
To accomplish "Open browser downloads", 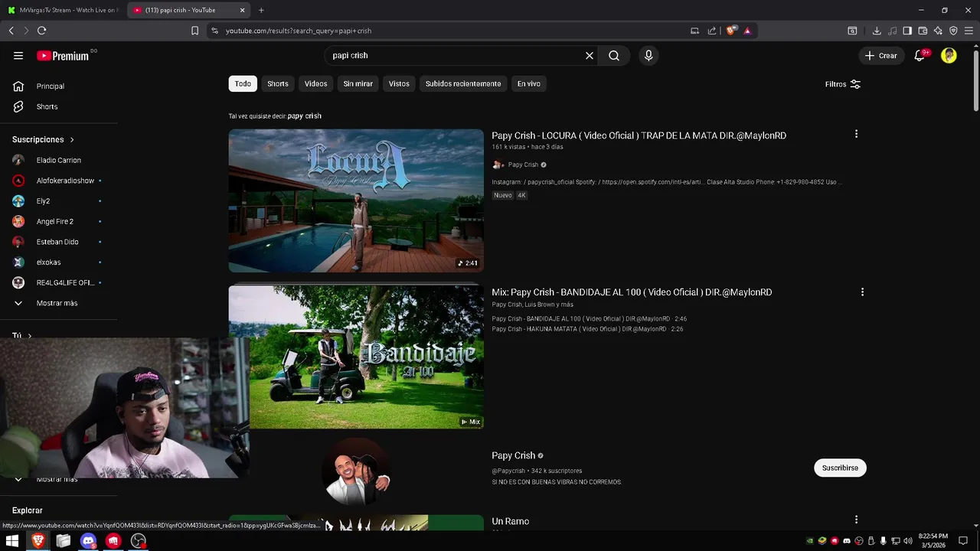I will pos(877,31).
